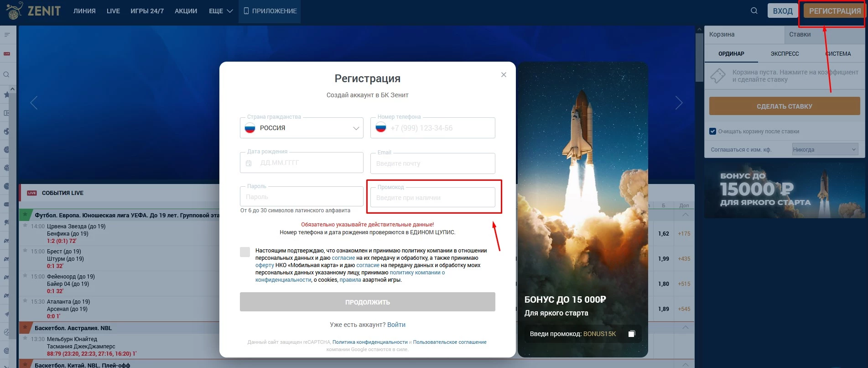Open +545 additional markets
The height and width of the screenshot is (368, 868).
(x=684, y=309)
